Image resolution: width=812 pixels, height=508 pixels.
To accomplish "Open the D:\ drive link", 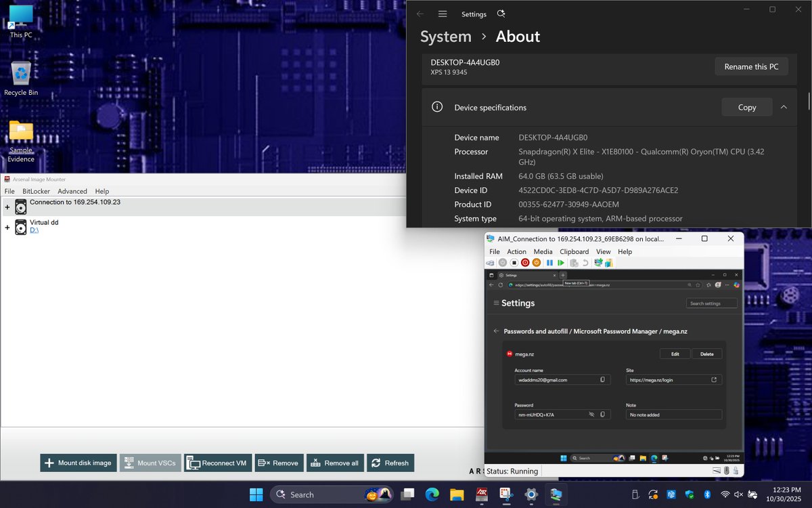I will tap(34, 230).
